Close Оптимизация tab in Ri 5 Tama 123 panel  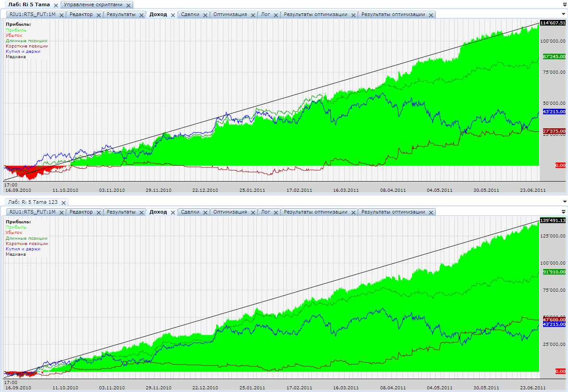coord(253,212)
